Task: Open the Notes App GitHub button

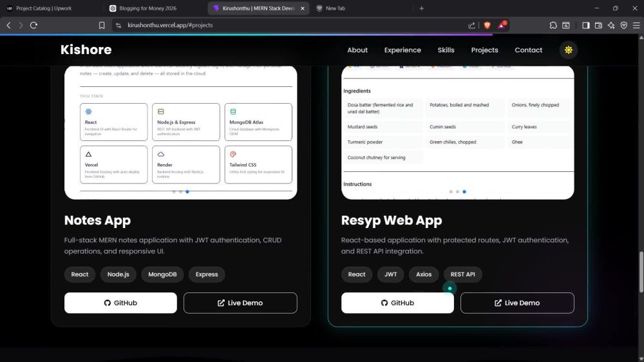Action: point(121,303)
